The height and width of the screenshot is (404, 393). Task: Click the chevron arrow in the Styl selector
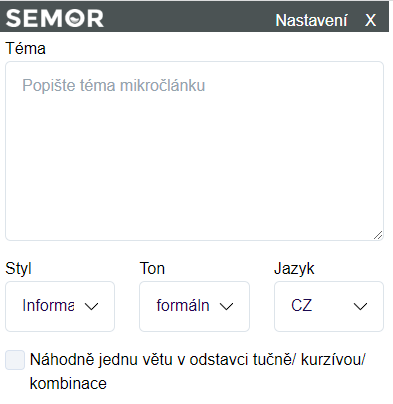[x=91, y=306]
